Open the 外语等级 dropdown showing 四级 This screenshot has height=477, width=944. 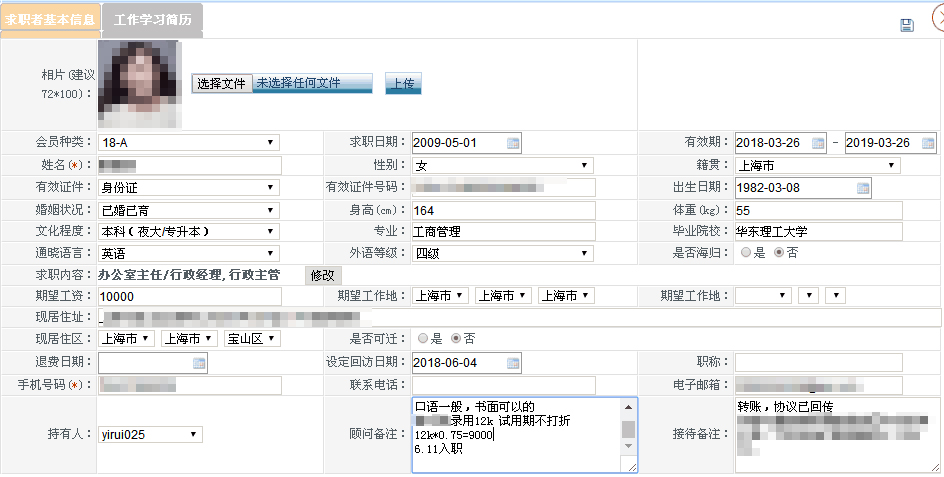click(x=503, y=254)
